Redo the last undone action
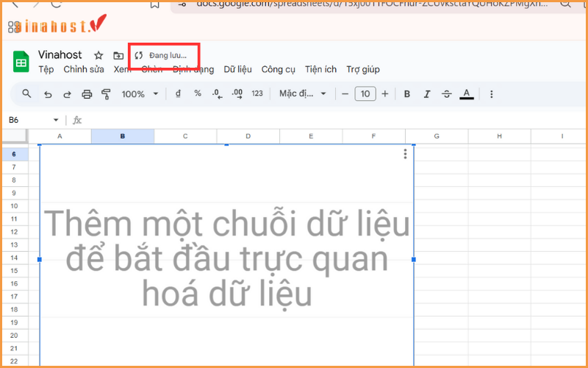588x368 pixels. pos(67,94)
